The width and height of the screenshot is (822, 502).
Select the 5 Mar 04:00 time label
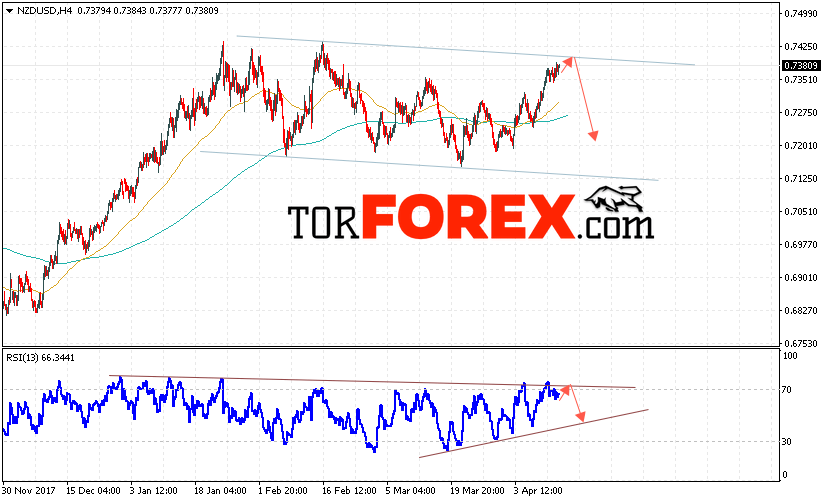(x=410, y=491)
